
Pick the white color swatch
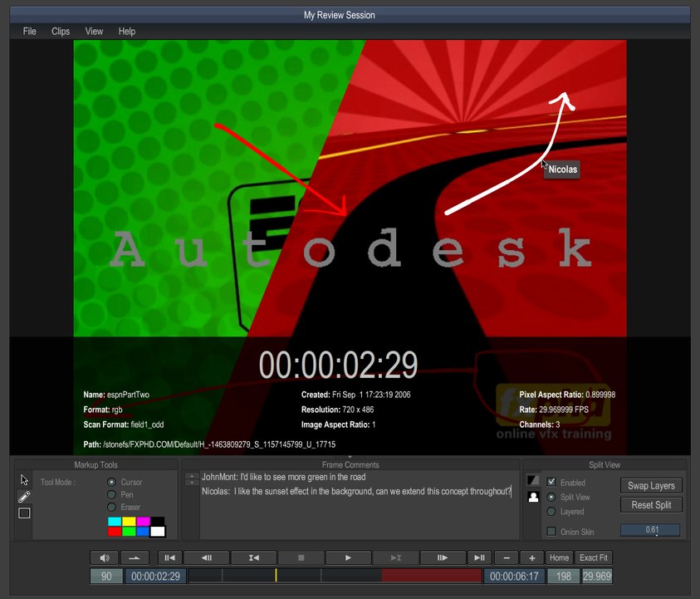point(158,531)
